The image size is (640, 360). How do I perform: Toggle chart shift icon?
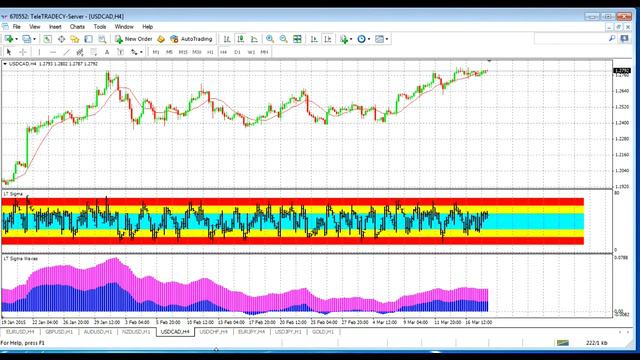point(328,39)
